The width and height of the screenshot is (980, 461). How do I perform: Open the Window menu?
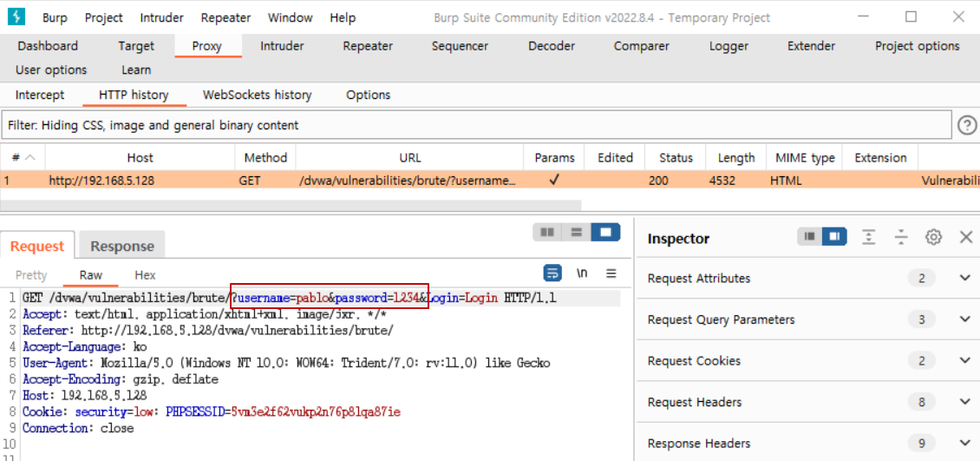click(290, 18)
